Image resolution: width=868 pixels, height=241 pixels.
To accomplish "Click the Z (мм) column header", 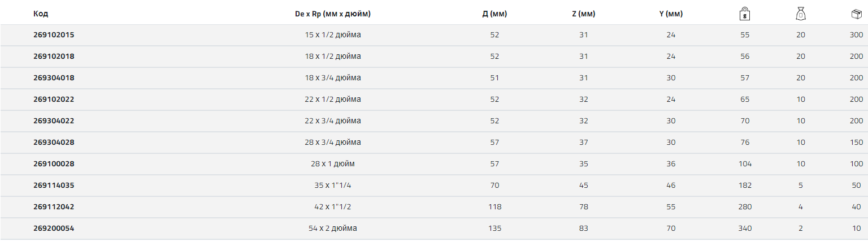I will coord(584,14).
